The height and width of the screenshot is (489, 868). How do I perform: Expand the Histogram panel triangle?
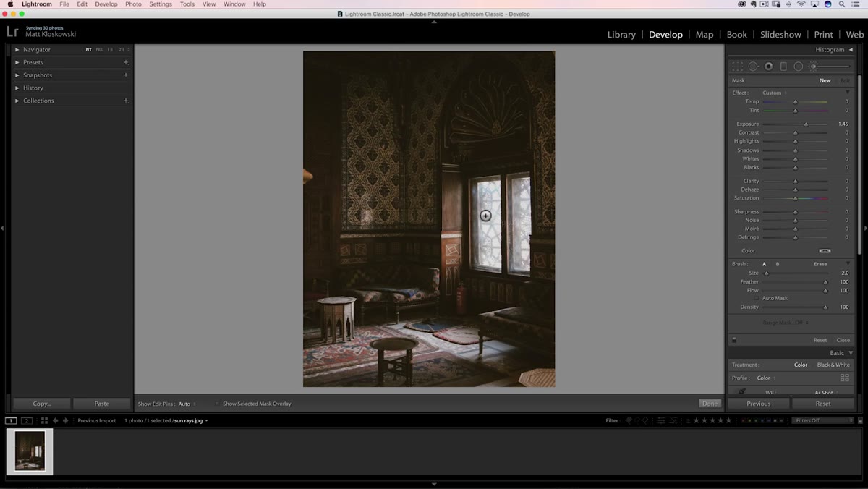click(851, 50)
